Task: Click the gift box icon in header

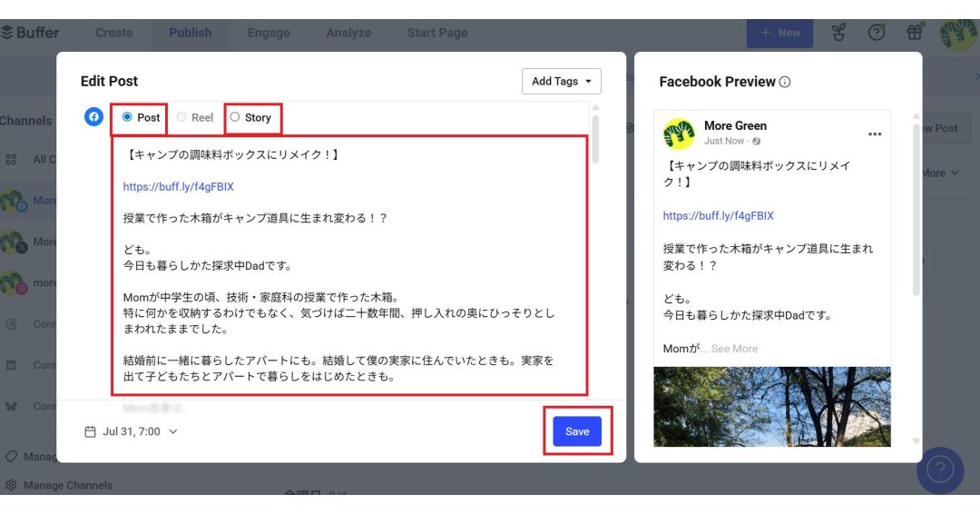Action: click(915, 33)
